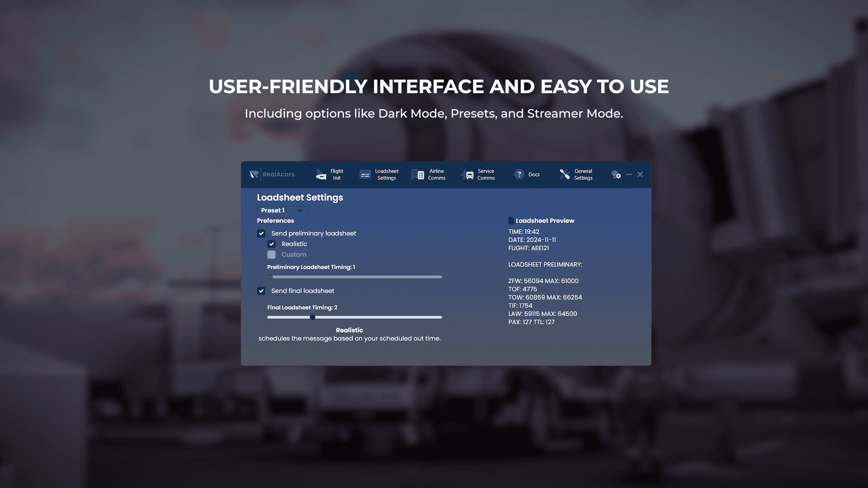Click the Final Loadsheet Timing slider handle
The image size is (868, 488).
pyautogui.click(x=313, y=317)
